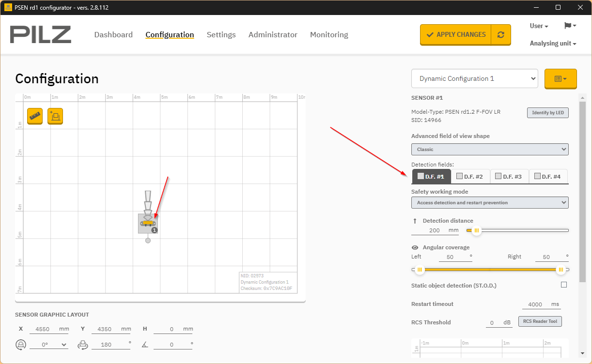Click the NID: 02573 text
Screen dimensions: 592x364
coord(252,276)
